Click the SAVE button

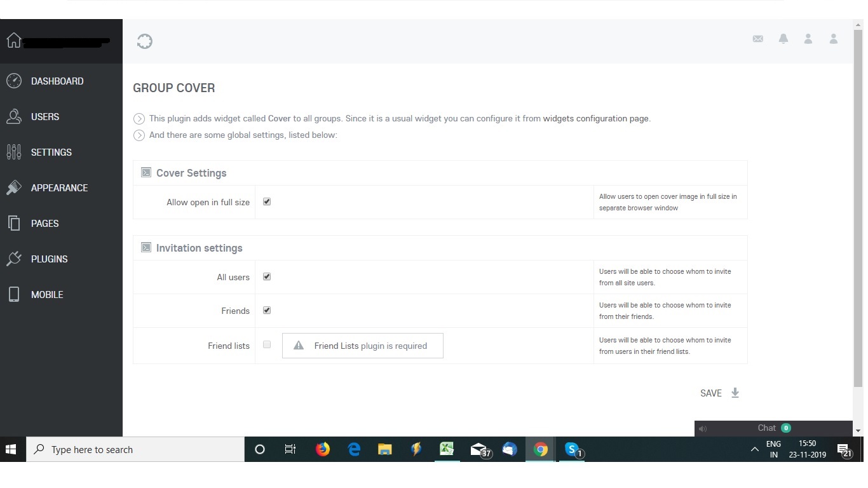pyautogui.click(x=719, y=393)
